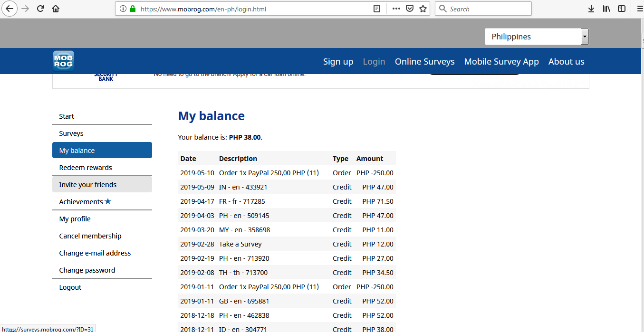Click the Date column header

point(188,159)
